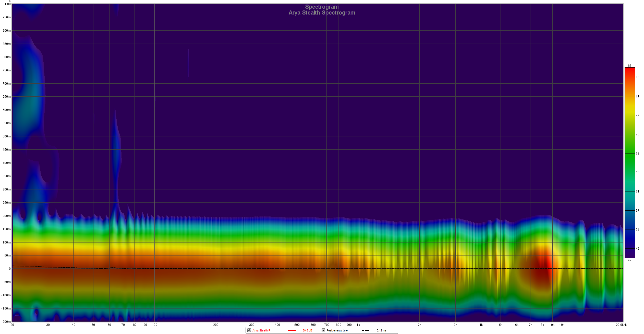This screenshot has width=644, height=334.
Task: Click the dashed Peak energy time line sample
Action: 366,330
